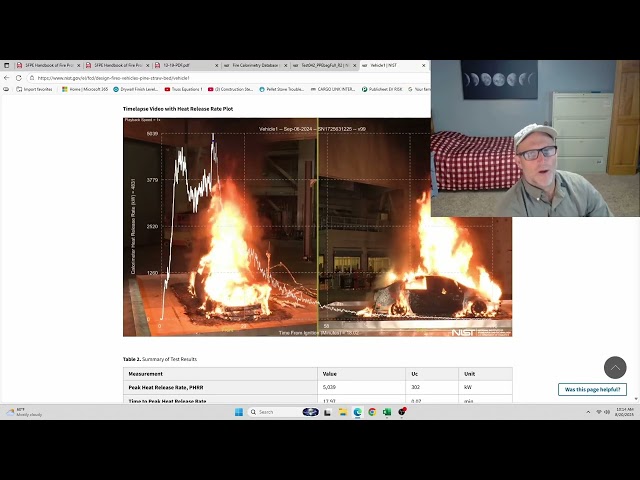Click the 'Timelapse Video with Heat Release Rate Plot' heading

178,109
